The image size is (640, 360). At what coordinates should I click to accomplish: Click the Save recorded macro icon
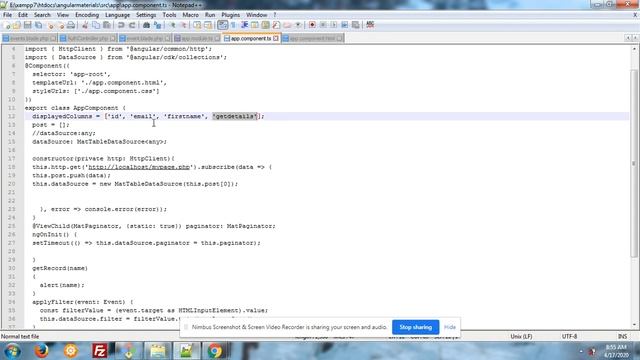pos(356,25)
